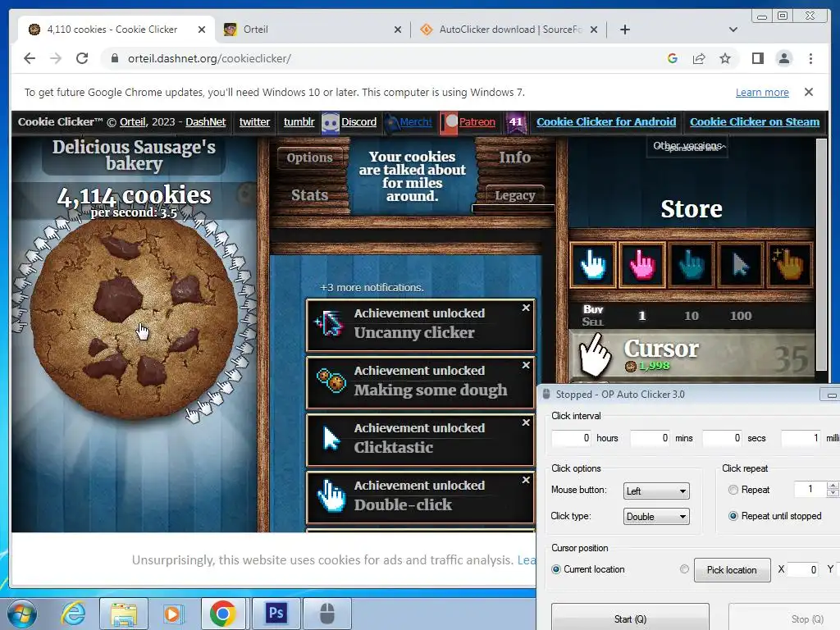This screenshot has width=840, height=630.
Task: Reload the Cookie Clicker page
Action: [82, 58]
